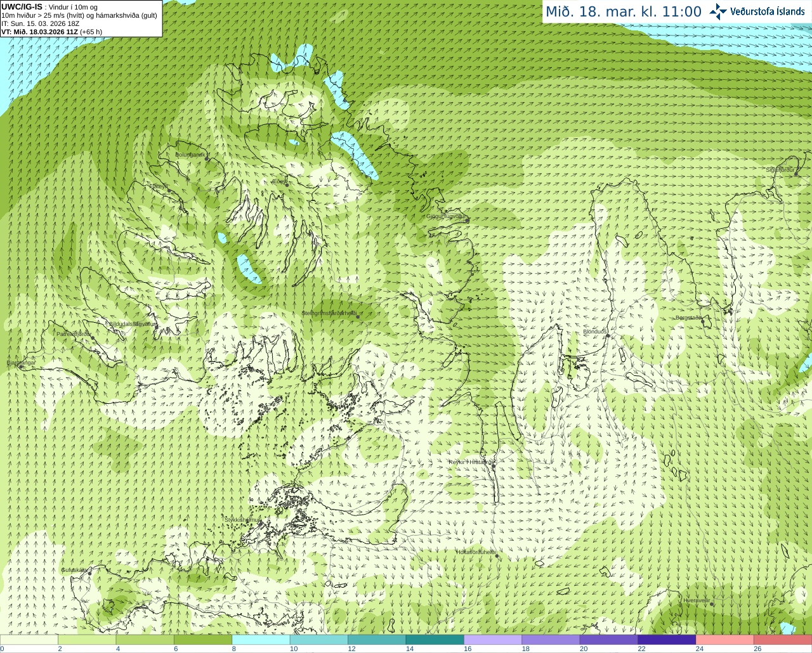The image size is (812, 653).
Task: Click the 22–24 m/s dark indigo swatch
Action: 667,640
